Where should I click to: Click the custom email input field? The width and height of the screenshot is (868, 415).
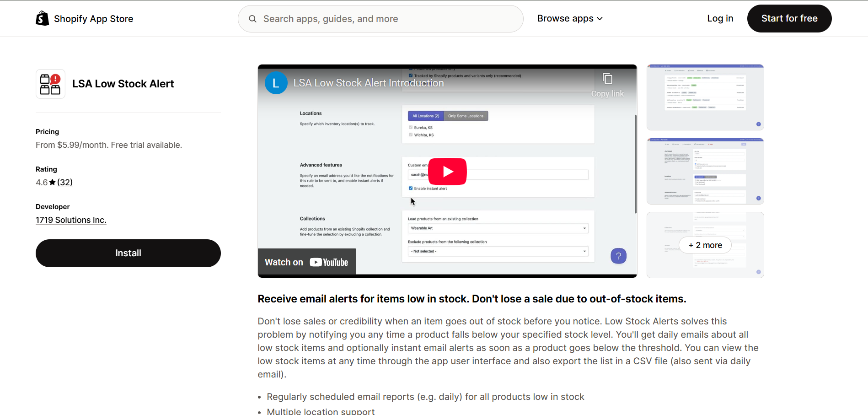pos(498,175)
